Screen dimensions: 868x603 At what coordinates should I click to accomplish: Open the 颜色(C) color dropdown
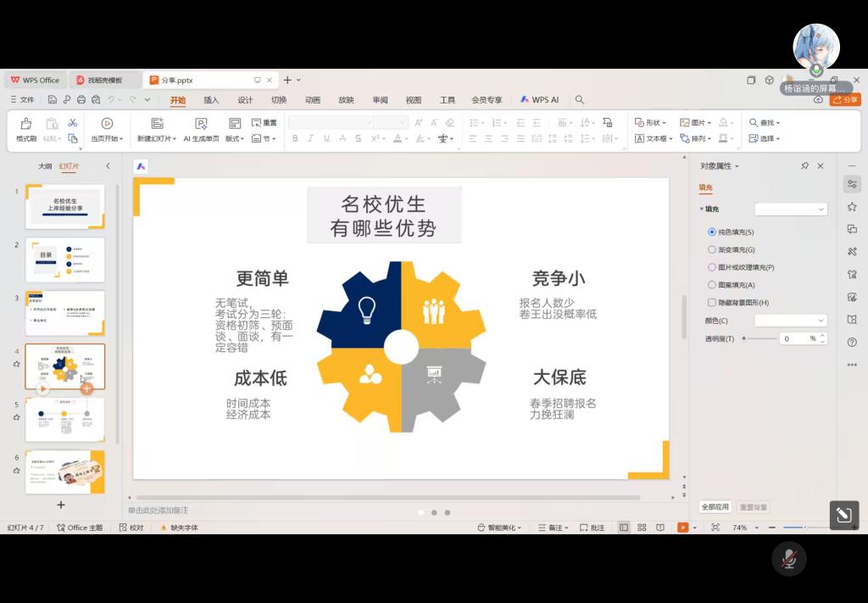point(790,321)
